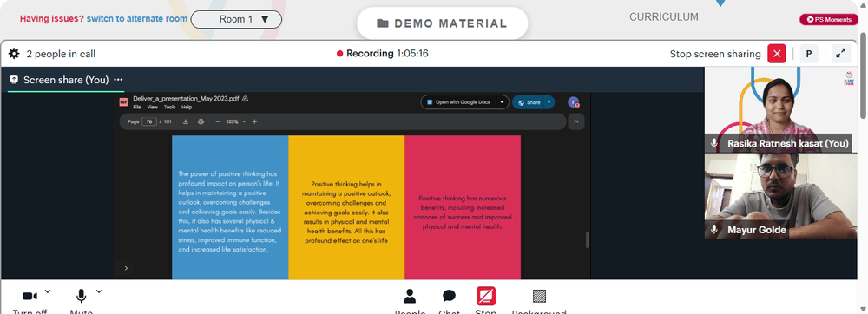Viewport: 868px width, 314px height.
Task: Select Rasika Ratnesh kasat video thumbnail
Action: tap(780, 109)
